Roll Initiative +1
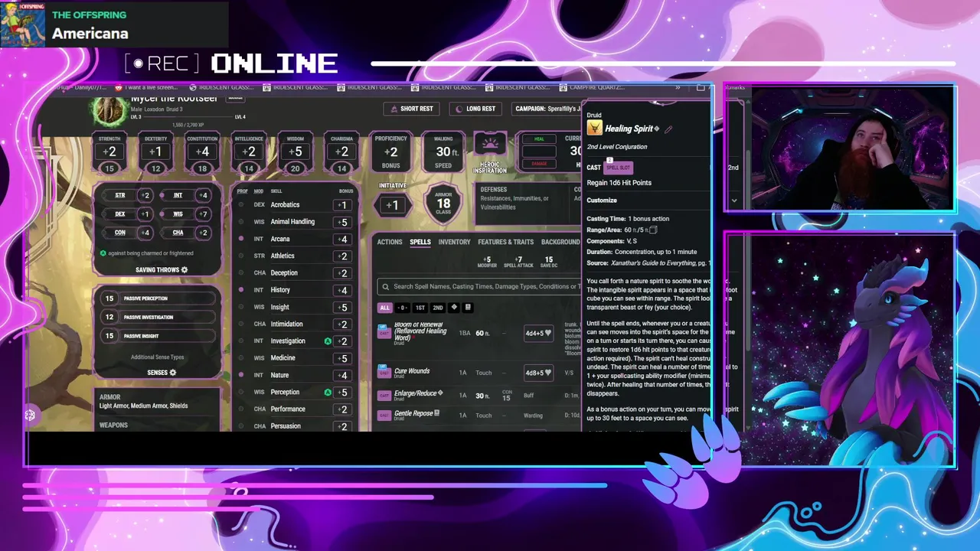 [x=392, y=205]
